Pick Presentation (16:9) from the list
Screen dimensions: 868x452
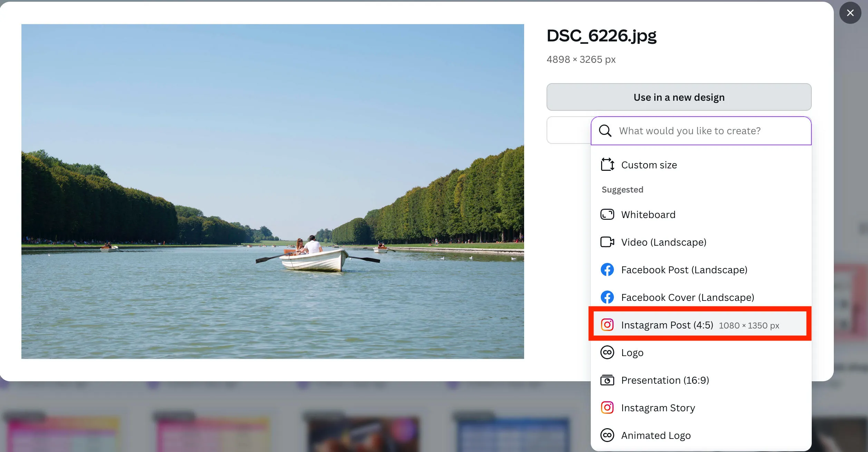[x=665, y=380]
